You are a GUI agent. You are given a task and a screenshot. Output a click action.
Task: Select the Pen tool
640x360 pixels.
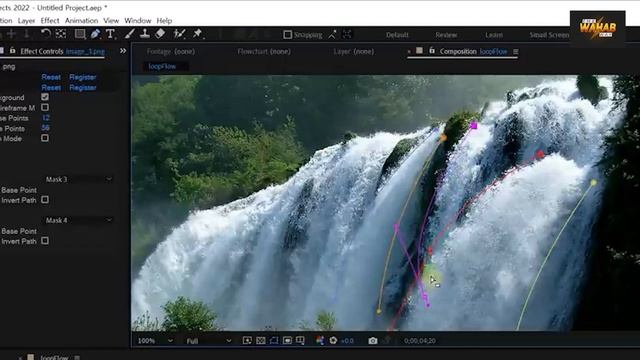tap(95, 34)
